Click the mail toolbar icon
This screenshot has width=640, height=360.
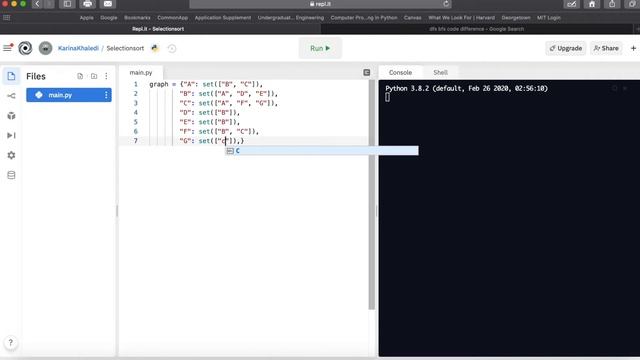(x=108, y=4)
